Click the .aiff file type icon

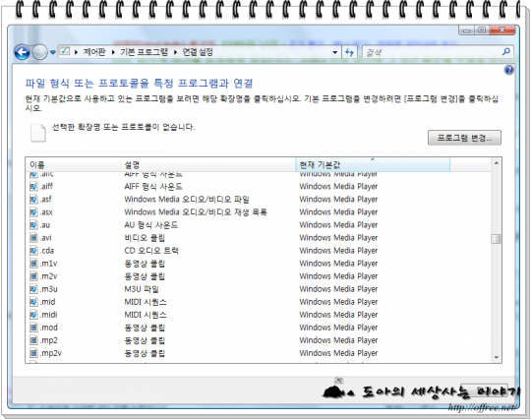pyautogui.click(x=33, y=186)
